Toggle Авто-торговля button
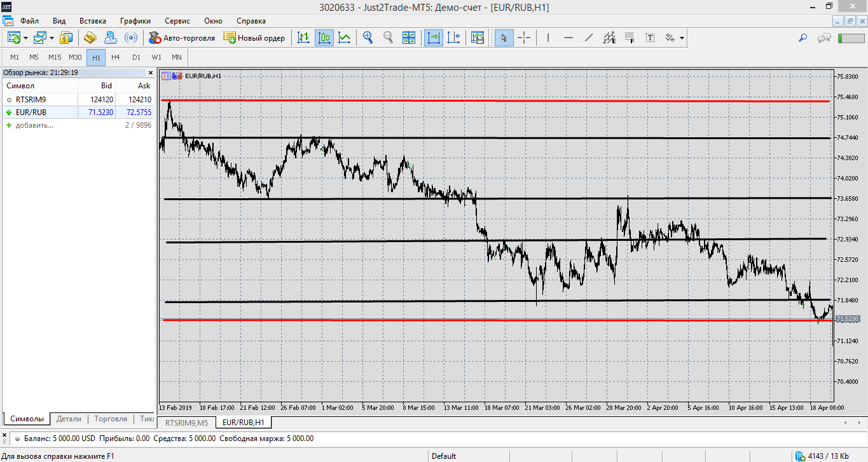The height and width of the screenshot is (462, 868). pyautogui.click(x=182, y=37)
